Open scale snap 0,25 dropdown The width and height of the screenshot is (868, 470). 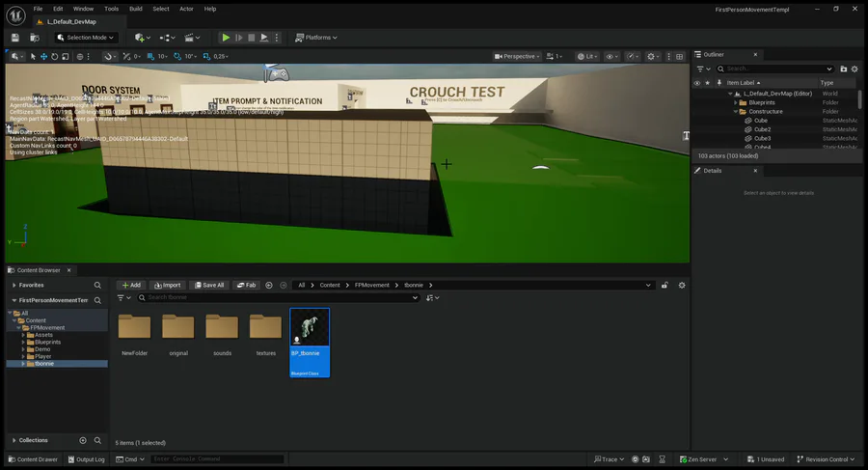[x=221, y=57]
